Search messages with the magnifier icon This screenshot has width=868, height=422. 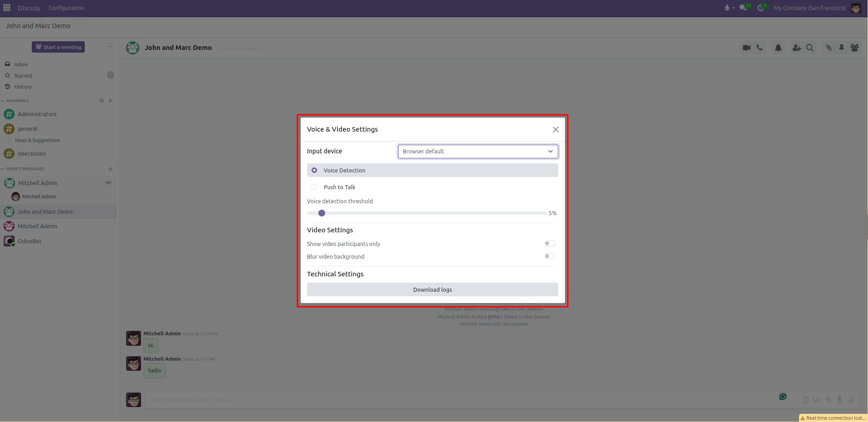click(810, 48)
